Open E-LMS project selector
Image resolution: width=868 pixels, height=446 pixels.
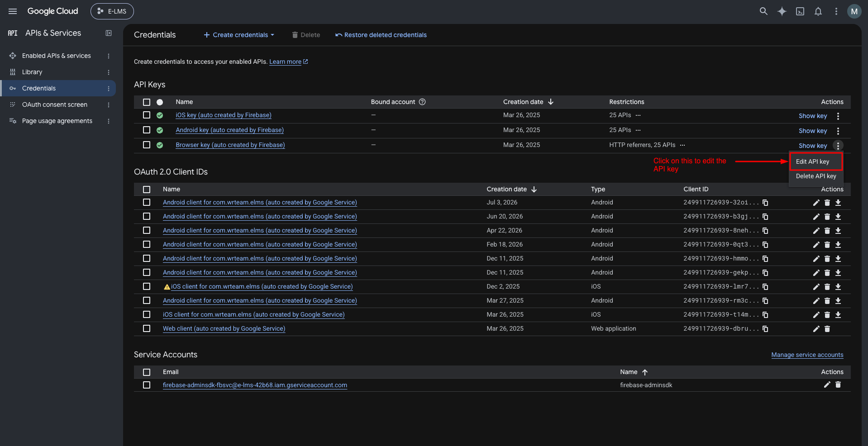click(x=112, y=11)
